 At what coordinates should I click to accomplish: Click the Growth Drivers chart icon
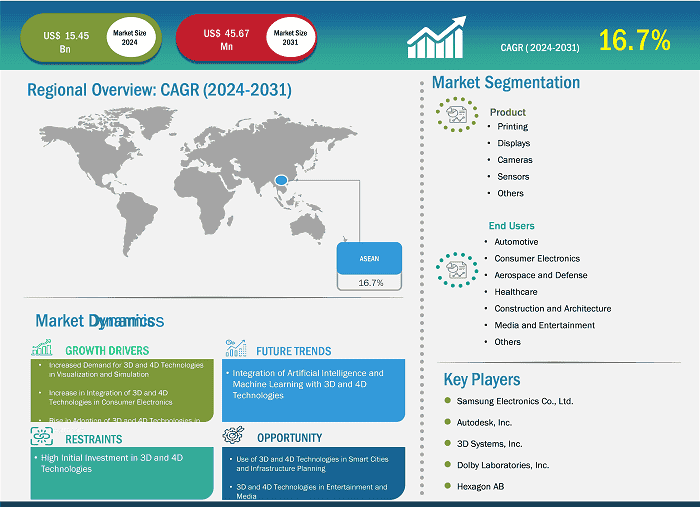click(42, 347)
